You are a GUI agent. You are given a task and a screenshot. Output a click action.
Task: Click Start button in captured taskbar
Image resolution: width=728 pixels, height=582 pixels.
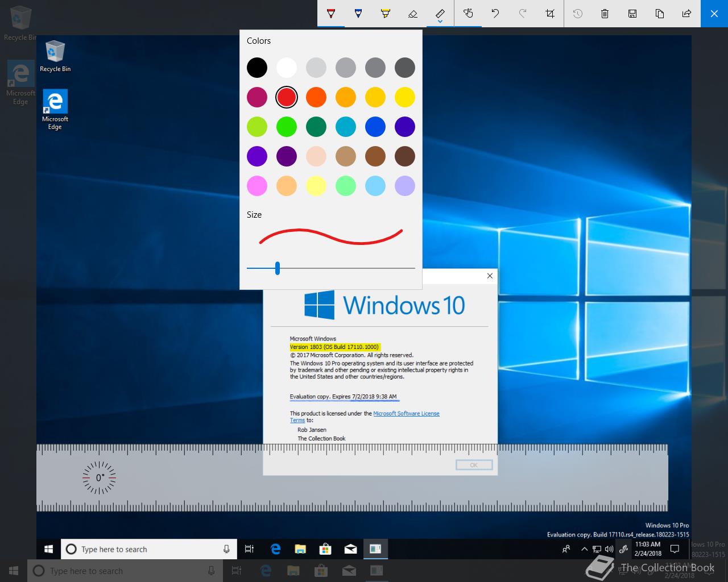pos(49,549)
